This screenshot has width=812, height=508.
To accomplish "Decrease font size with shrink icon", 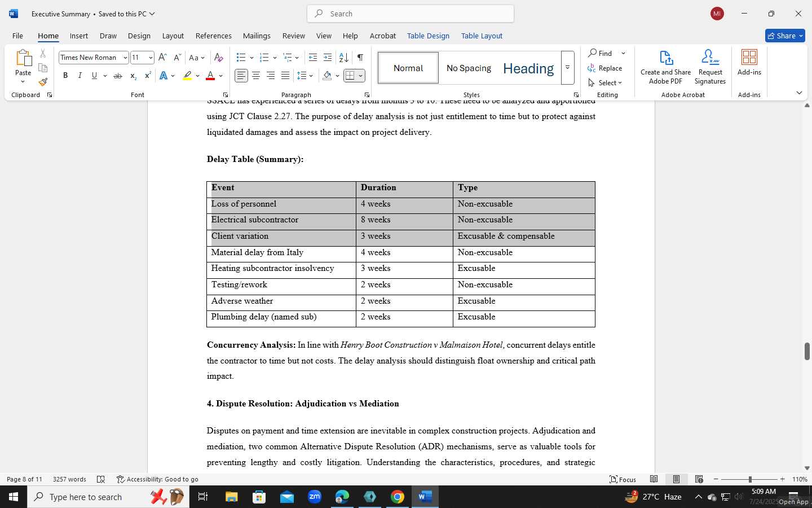I will point(177,58).
